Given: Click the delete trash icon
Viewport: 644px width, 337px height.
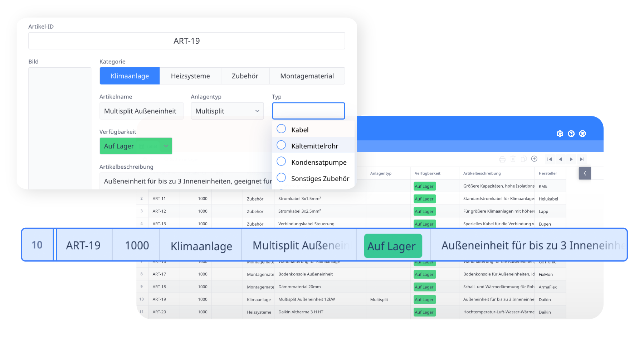Looking at the screenshot, I should [x=513, y=159].
